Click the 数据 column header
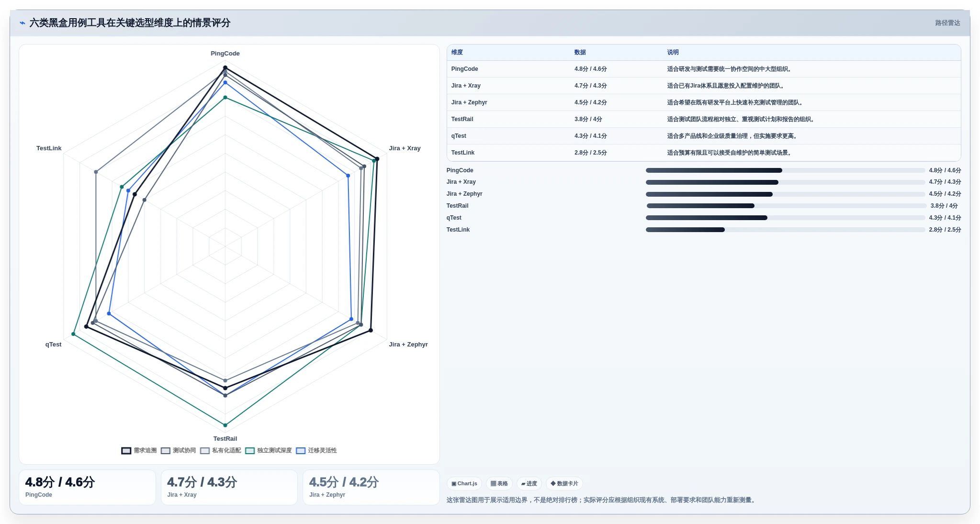This screenshot has width=980, height=524. (x=580, y=52)
